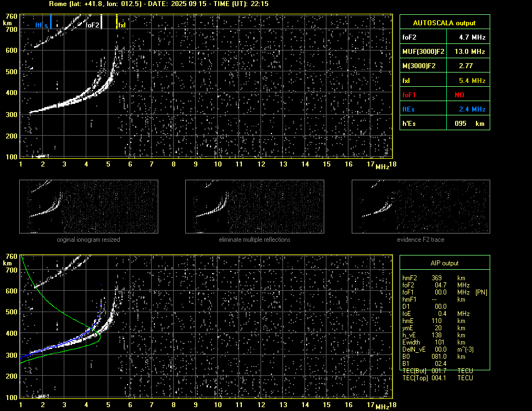Click the 'foF2' white label inside top ionogram
The image size is (532, 411).
92,25
